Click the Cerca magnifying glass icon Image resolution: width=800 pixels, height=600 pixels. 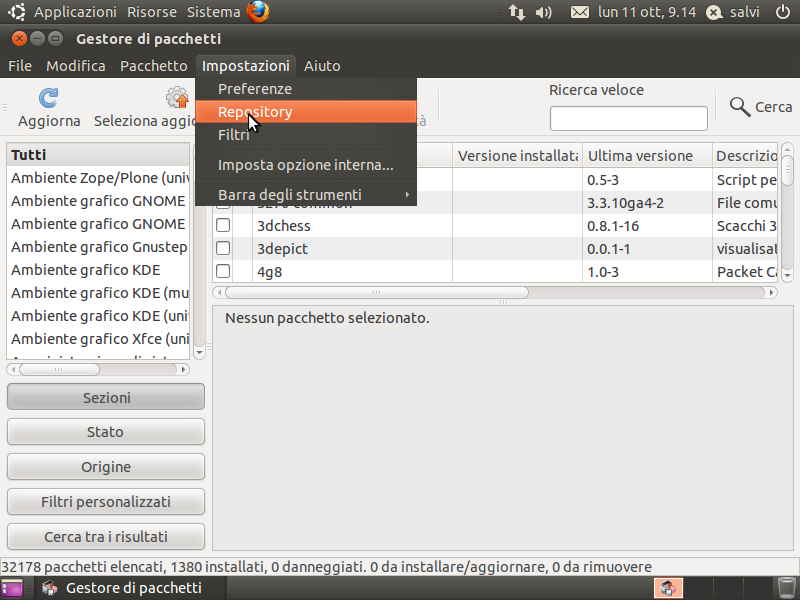[739, 107]
